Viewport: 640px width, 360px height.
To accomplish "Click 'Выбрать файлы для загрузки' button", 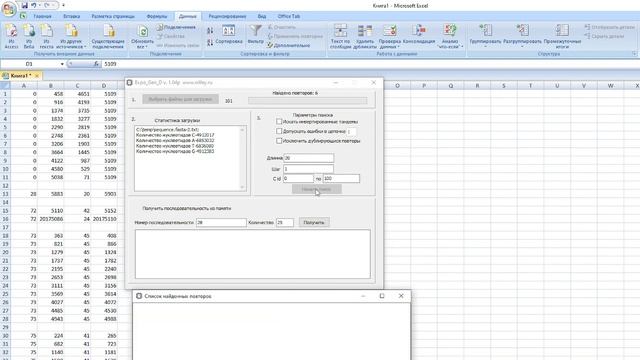I will coord(180,99).
